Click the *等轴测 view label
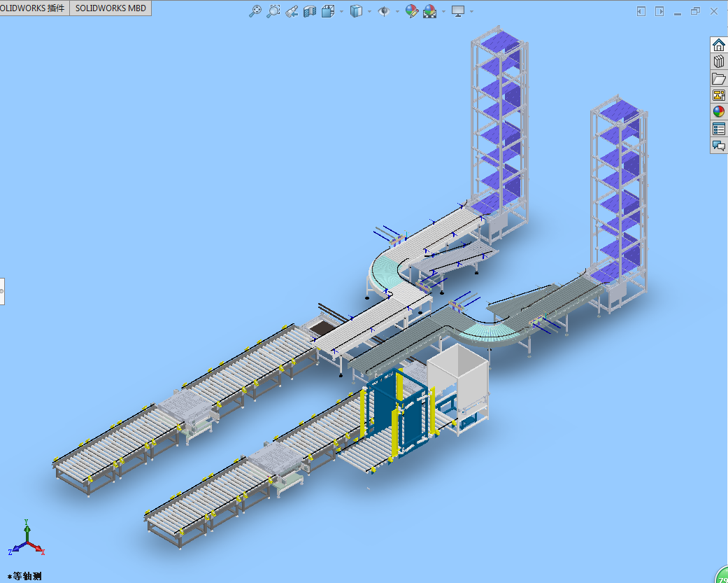This screenshot has height=583, width=728. [24, 577]
